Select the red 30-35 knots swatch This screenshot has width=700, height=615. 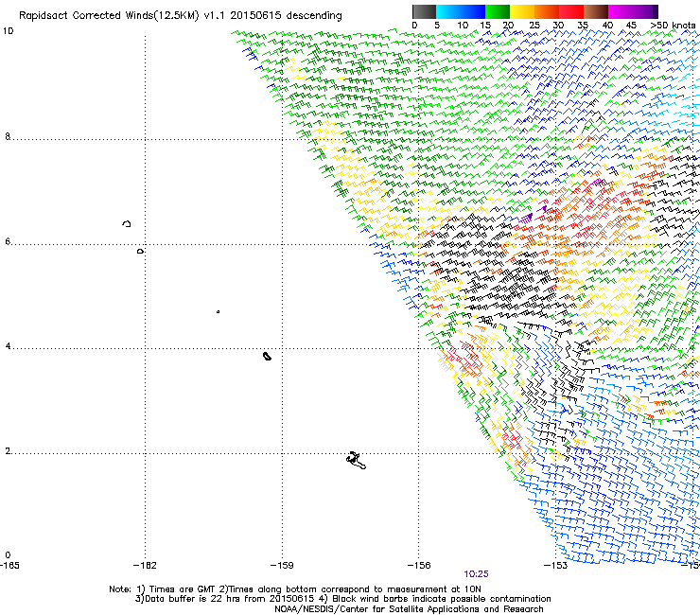click(571, 11)
